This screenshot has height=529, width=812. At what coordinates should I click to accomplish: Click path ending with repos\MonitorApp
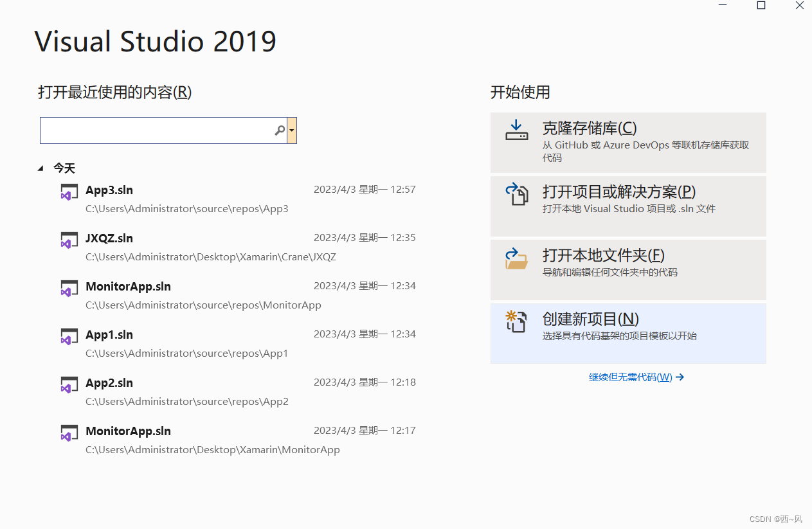point(203,305)
